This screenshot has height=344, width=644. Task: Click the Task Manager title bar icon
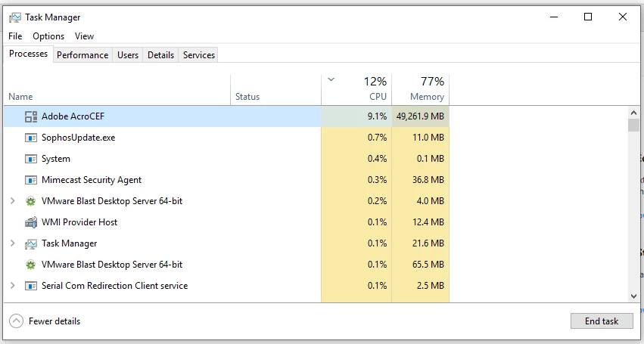(15, 17)
